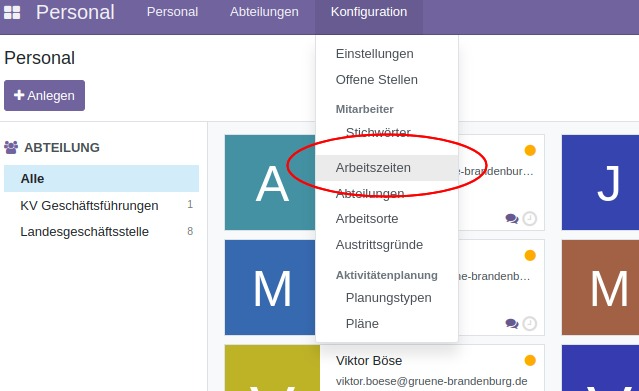
Task: Open chat icon on first employee card
Action: coord(512,219)
